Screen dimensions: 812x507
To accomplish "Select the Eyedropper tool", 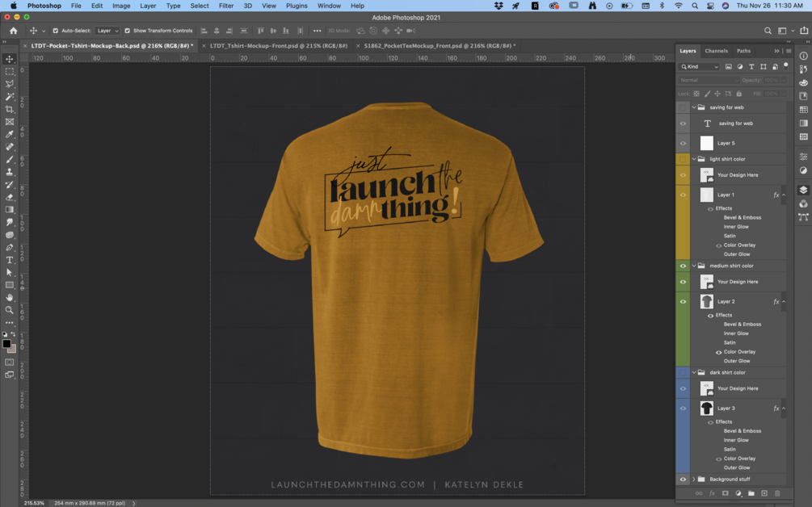I will coord(10,135).
